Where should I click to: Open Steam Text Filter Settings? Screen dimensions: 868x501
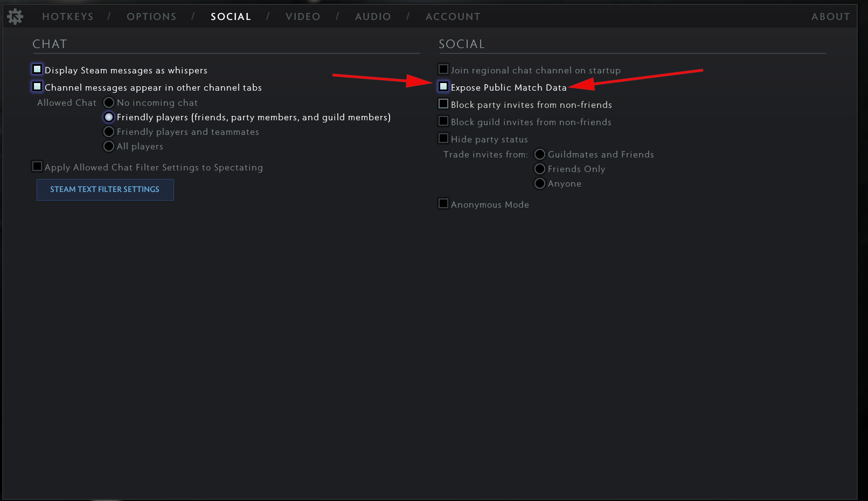105,190
